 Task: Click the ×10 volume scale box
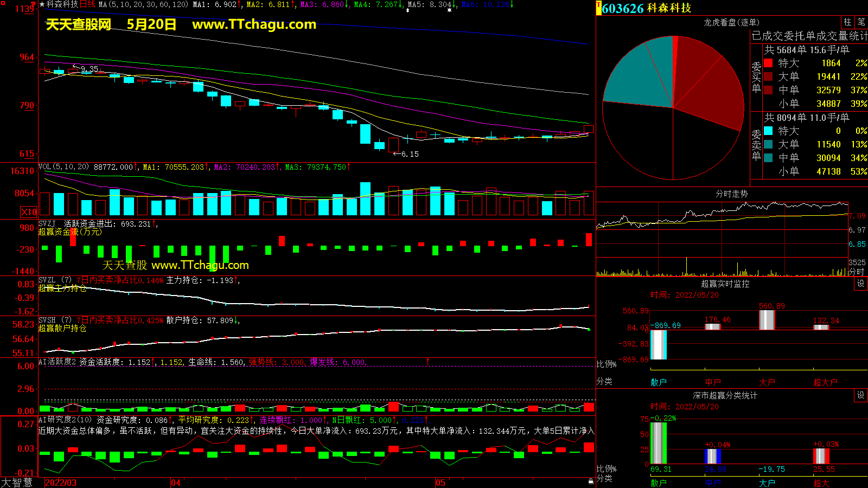coord(29,212)
